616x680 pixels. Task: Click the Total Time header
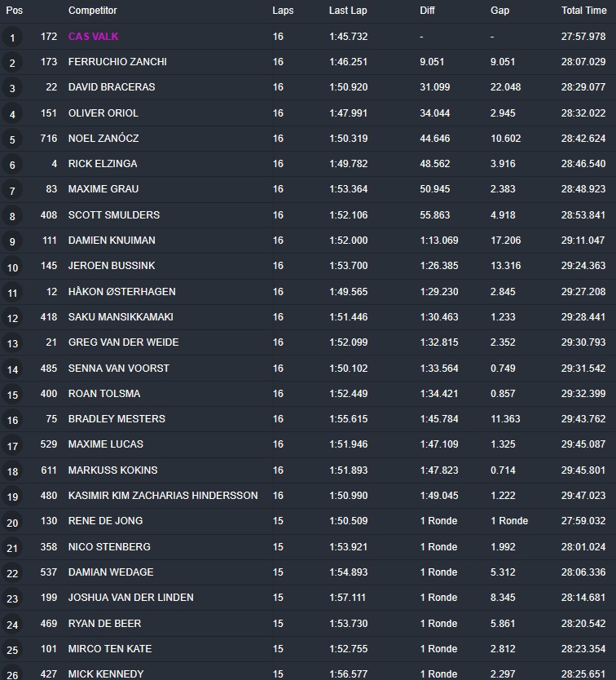click(583, 11)
